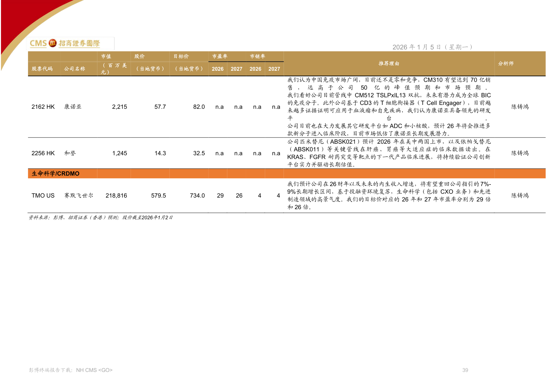Select TMO US 2026 P/E value 29
The height and width of the screenshot is (392, 554).
(x=220, y=196)
